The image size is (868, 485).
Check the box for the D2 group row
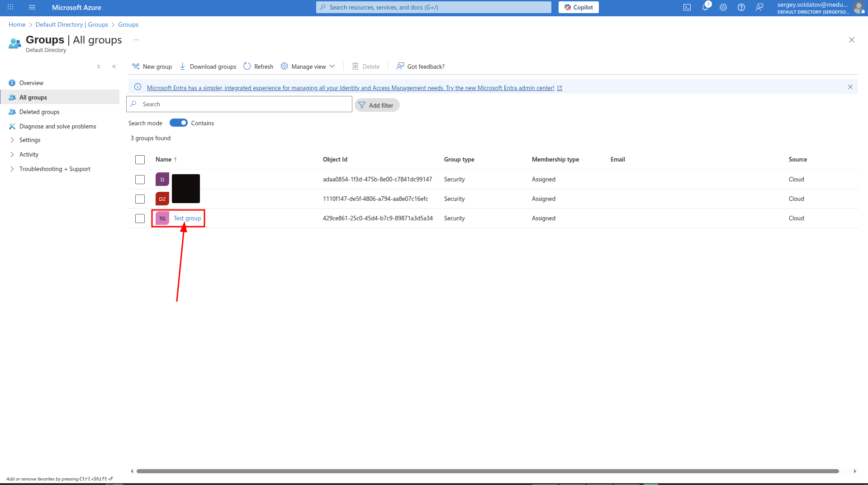(x=140, y=199)
